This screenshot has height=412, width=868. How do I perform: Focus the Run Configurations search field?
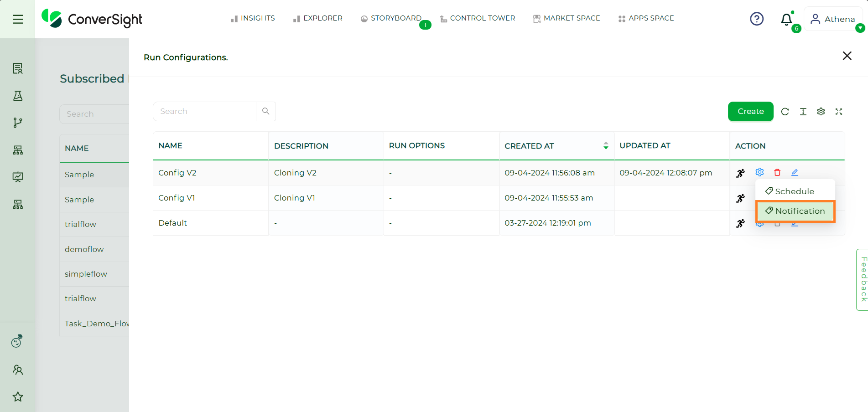[x=204, y=112]
